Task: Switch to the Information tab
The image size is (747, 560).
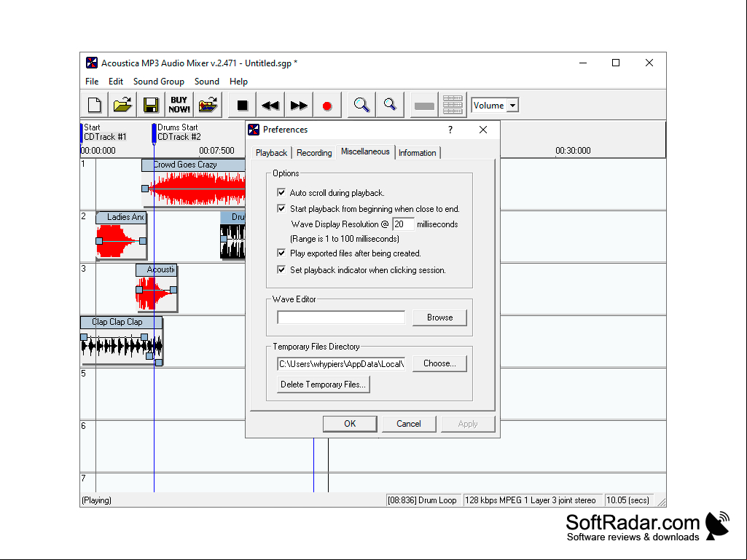Action: tap(418, 153)
